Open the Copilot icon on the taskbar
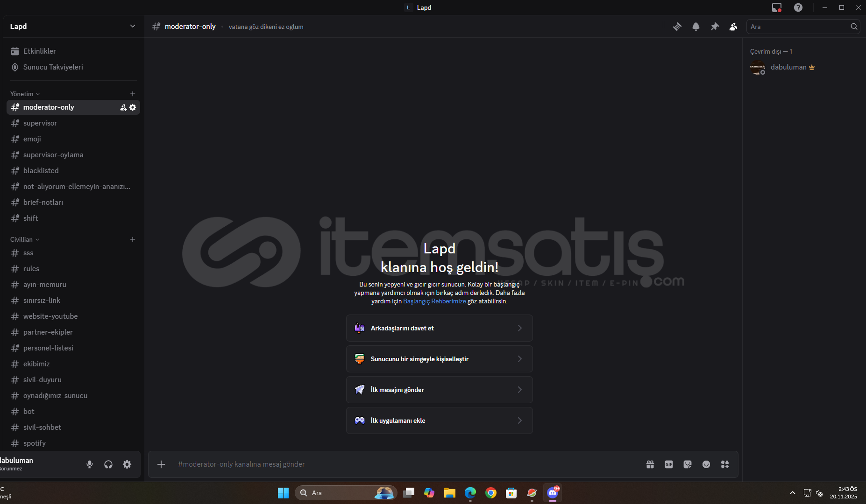 (x=429, y=493)
